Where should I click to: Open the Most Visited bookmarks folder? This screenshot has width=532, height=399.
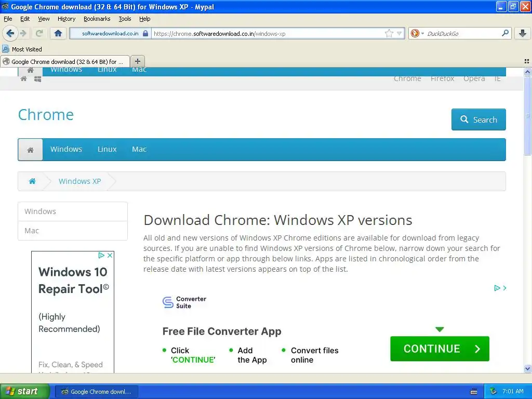tap(22, 49)
